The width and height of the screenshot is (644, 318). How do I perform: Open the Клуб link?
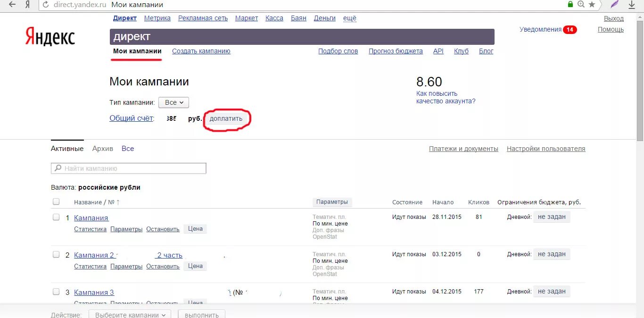click(x=461, y=51)
